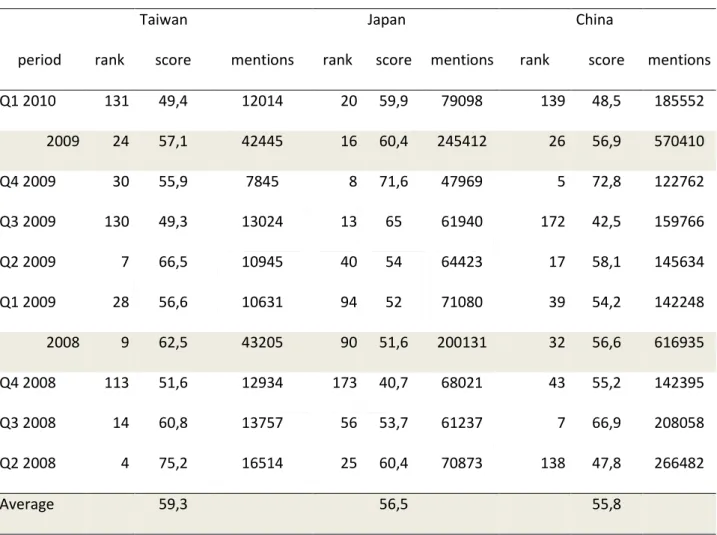This screenshot has height=535, width=717.
Task: Click China mentions value 266482
Action: [679, 463]
